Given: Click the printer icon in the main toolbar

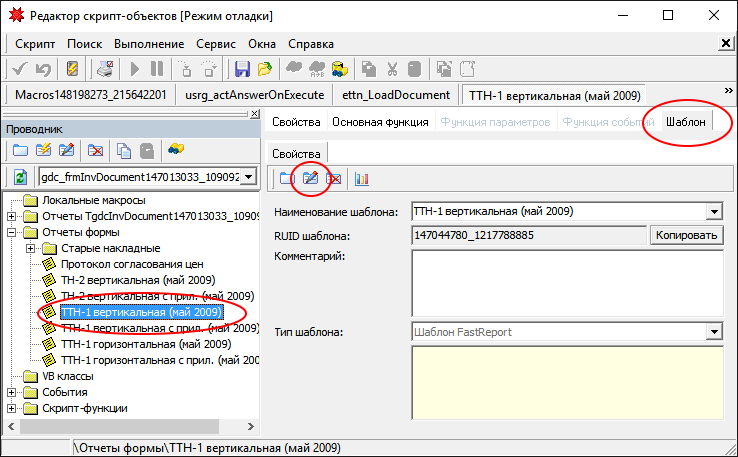Looking at the screenshot, I should coord(103,69).
